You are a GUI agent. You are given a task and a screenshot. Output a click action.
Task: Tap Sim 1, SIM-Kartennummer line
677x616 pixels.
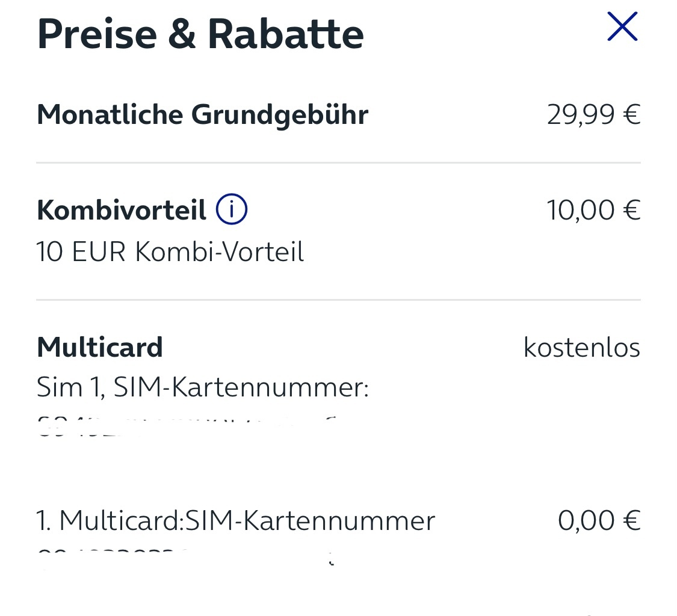[x=202, y=387]
